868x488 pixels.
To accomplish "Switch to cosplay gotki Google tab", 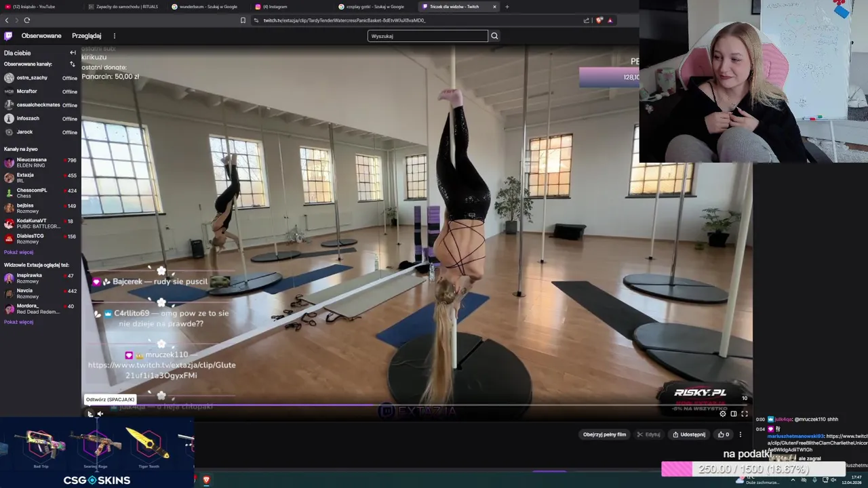I will [375, 7].
